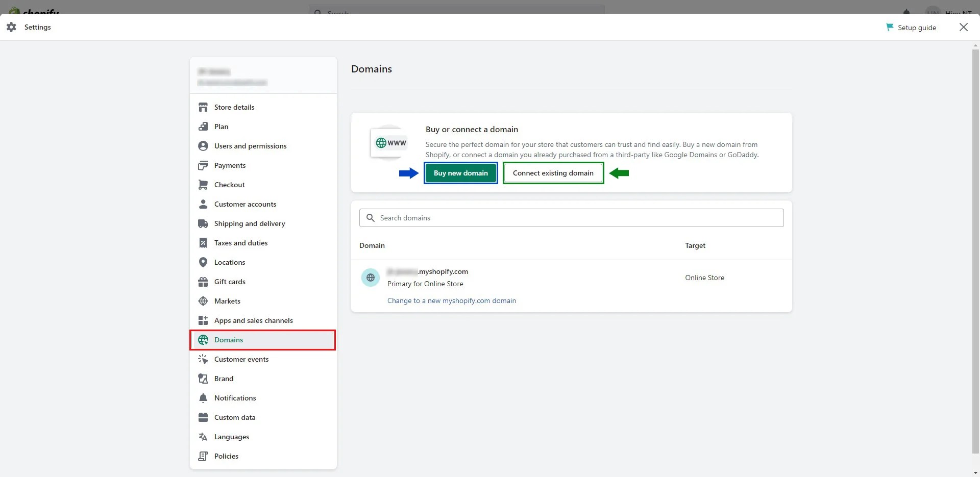Click the Settings gear icon at top left
This screenshot has width=980, height=477.
(11, 27)
